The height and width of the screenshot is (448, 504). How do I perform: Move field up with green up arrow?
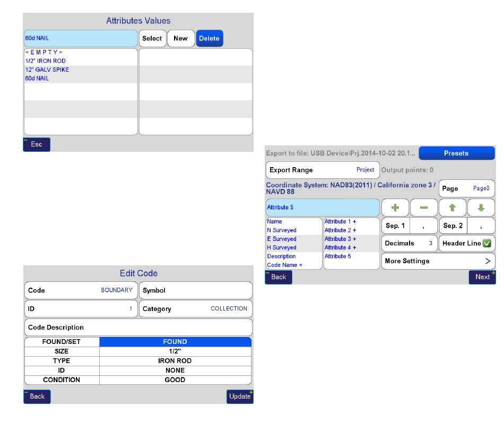[x=452, y=208]
